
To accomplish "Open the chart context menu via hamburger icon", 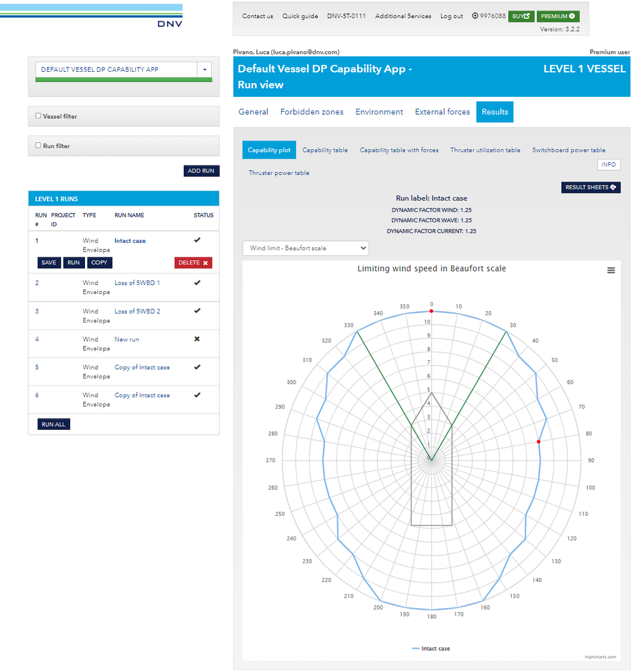I will point(611,270).
